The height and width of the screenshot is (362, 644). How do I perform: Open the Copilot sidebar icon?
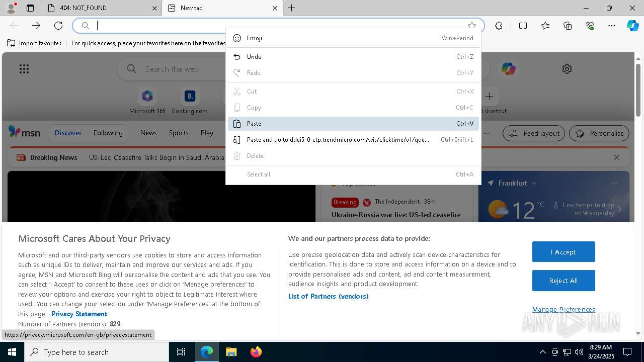tap(632, 26)
